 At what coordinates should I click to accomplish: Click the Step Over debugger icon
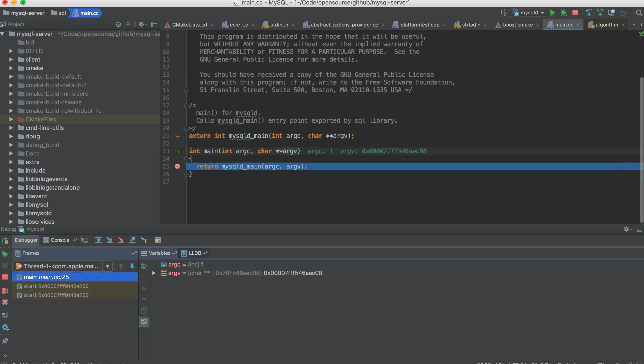click(98, 240)
